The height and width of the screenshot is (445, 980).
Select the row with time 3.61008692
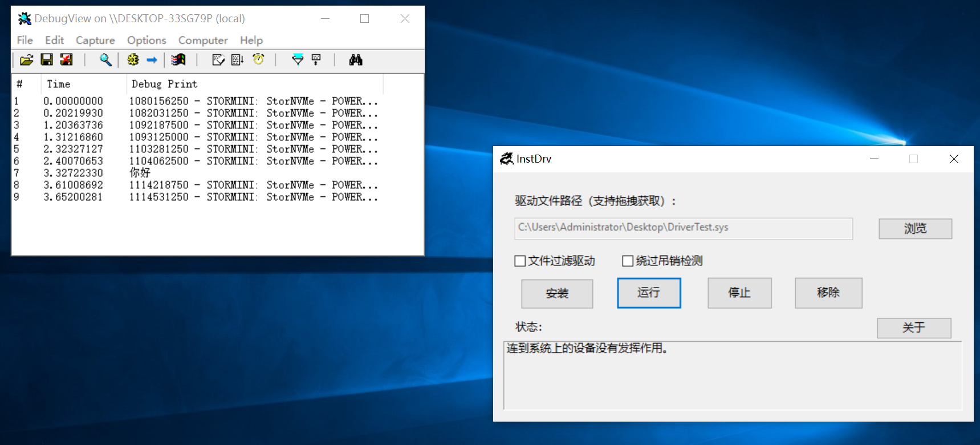[196, 185]
